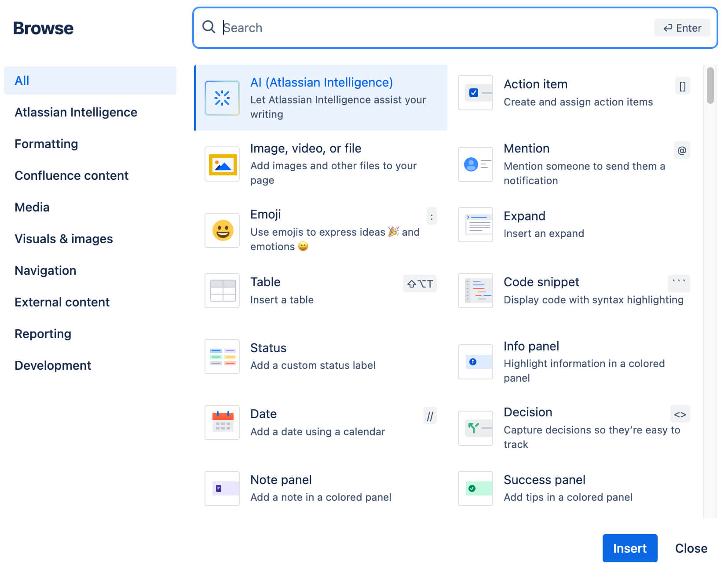Insert an Image, video, or file

(x=321, y=164)
